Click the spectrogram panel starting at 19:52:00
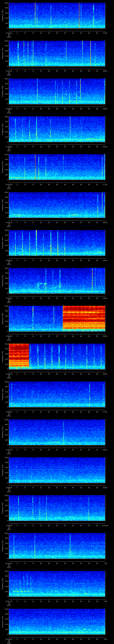Image resolution: width=114 pixels, height=644 pixels. pyautogui.click(x=57, y=243)
